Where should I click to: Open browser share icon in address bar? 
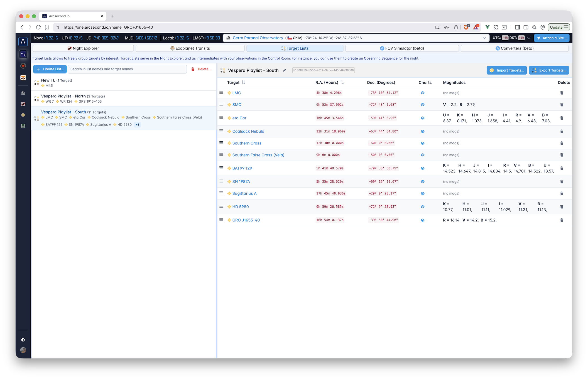click(x=456, y=27)
